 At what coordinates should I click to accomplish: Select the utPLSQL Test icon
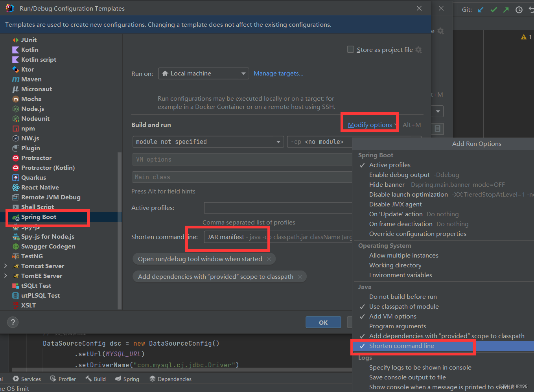[16, 296]
